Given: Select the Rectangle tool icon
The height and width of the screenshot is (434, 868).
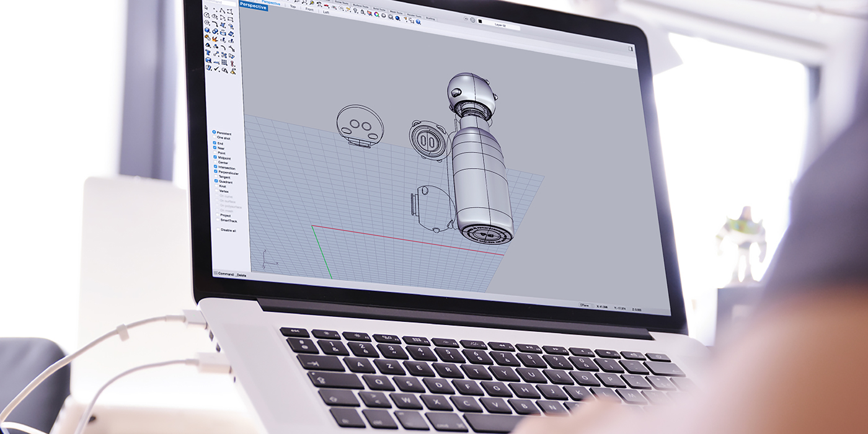Looking at the screenshot, I should [231, 19].
